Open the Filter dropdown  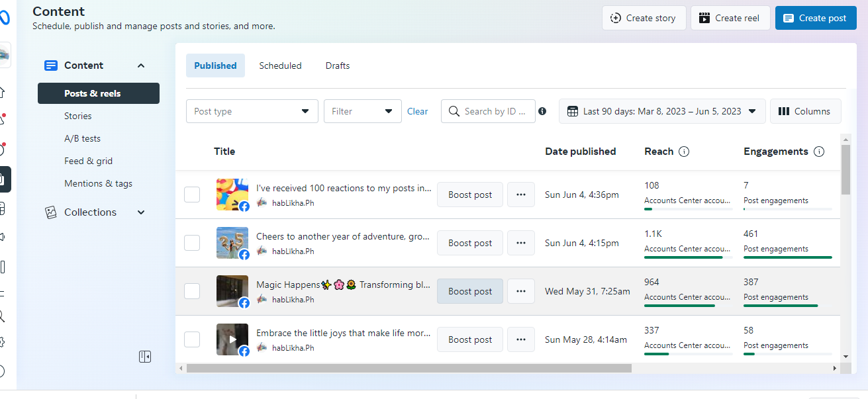pos(362,111)
